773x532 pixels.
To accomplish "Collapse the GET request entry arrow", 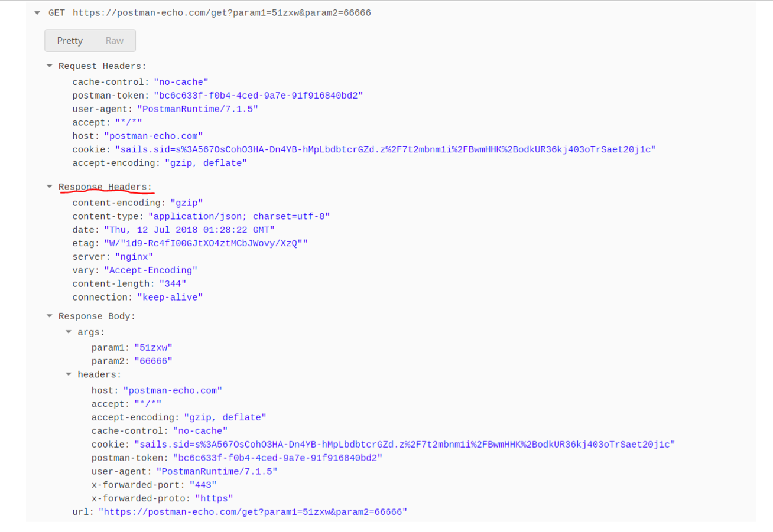I will tap(37, 13).
